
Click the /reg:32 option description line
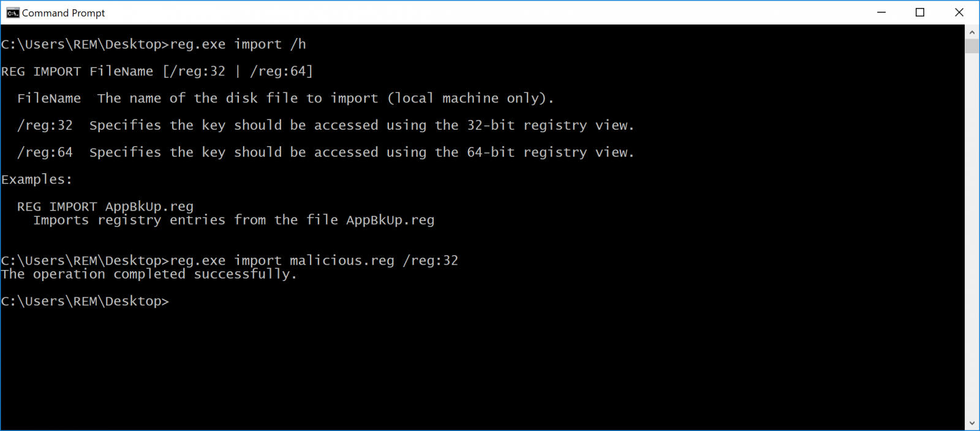pos(326,126)
